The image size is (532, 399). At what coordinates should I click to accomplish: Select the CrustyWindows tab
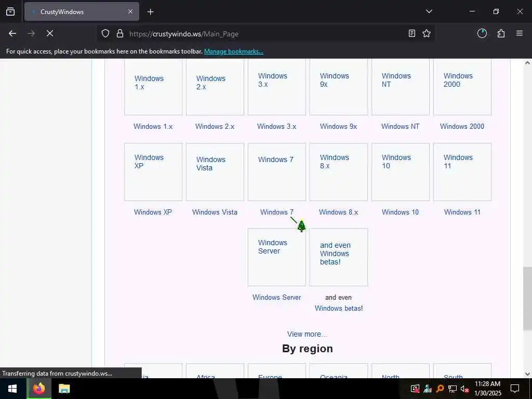[x=82, y=12]
